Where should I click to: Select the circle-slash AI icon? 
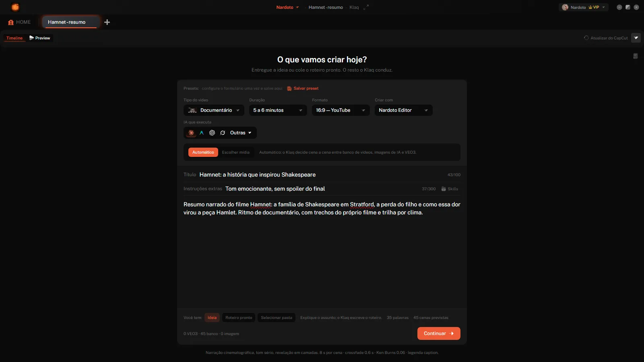pos(223,133)
